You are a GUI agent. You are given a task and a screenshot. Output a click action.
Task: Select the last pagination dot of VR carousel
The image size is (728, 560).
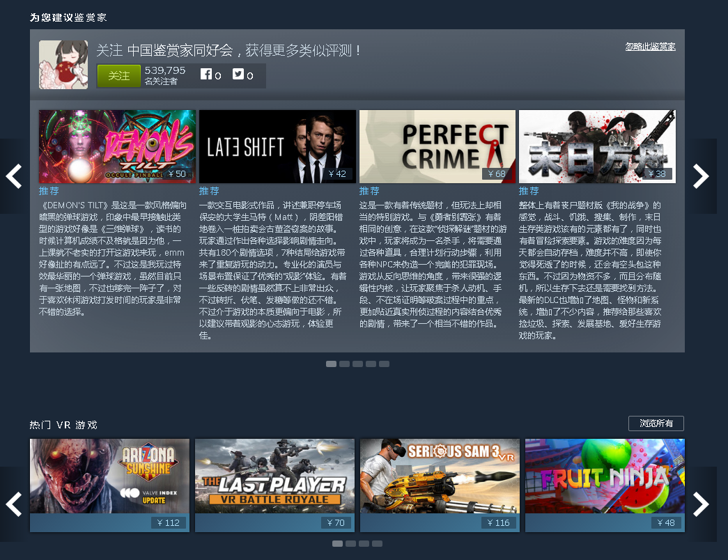[377, 543]
